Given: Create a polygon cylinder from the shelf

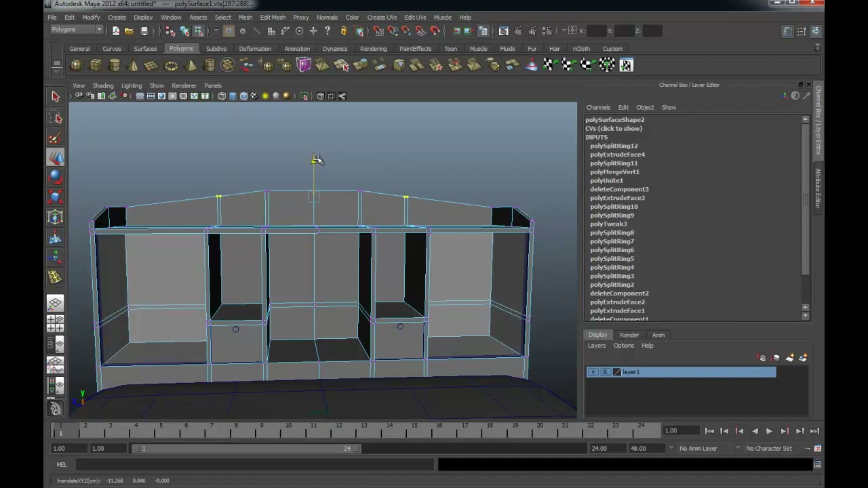Looking at the screenshot, I should 115,65.
